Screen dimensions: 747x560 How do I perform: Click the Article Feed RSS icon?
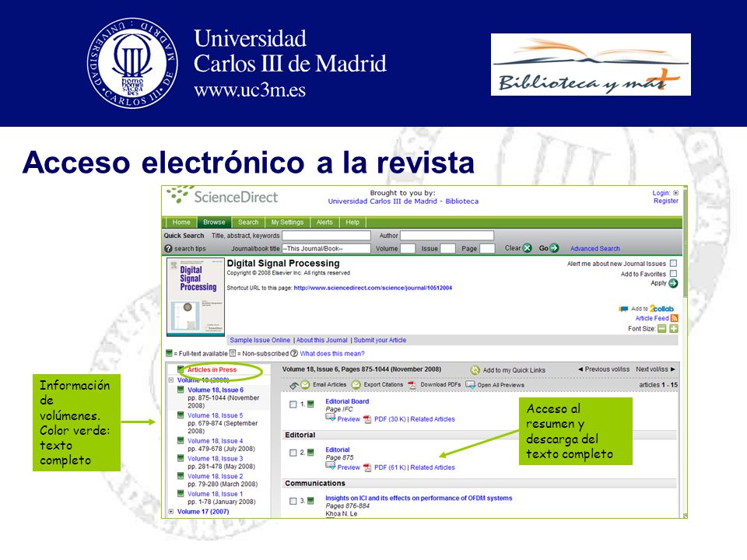674,318
